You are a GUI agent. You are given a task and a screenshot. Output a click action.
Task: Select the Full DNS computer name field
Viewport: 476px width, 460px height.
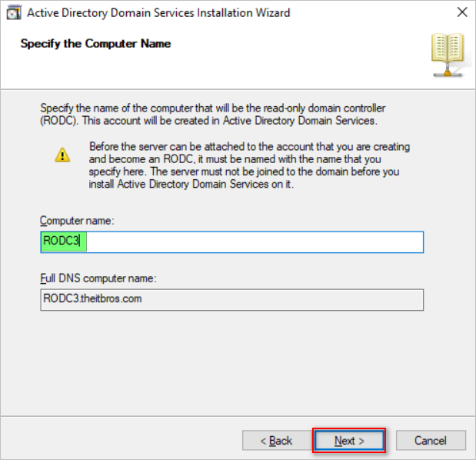point(232,300)
